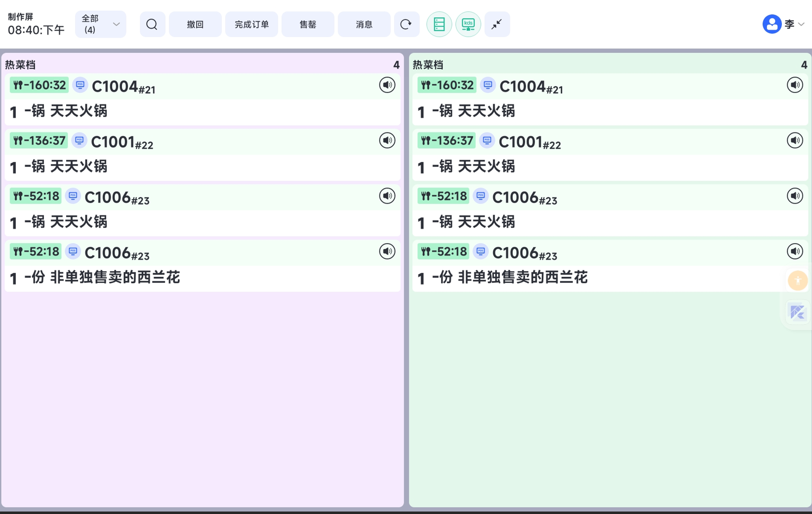The width and height of the screenshot is (812, 514).
Task: Play sound for left panel order C1004 #21
Action: click(x=387, y=85)
